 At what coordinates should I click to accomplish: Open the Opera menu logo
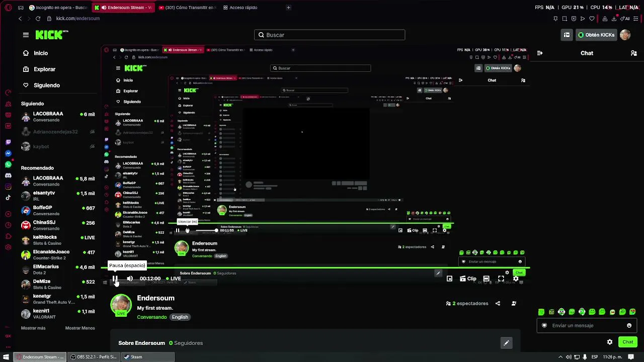point(8,8)
